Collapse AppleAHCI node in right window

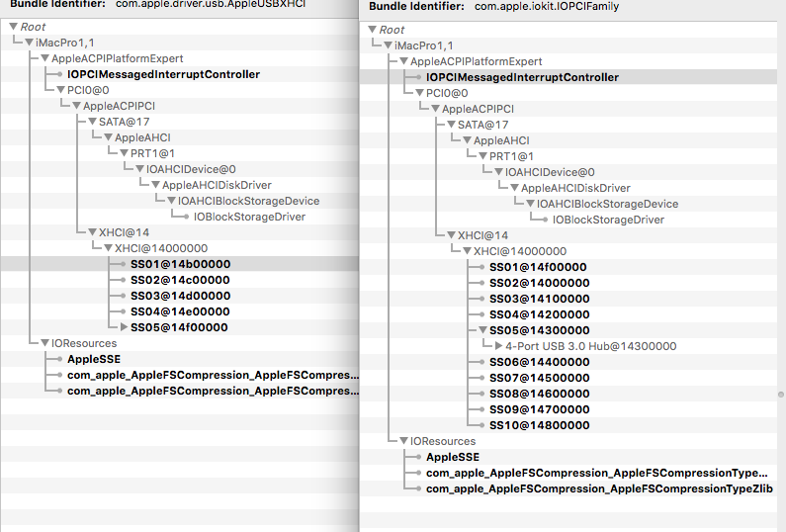tap(468, 140)
